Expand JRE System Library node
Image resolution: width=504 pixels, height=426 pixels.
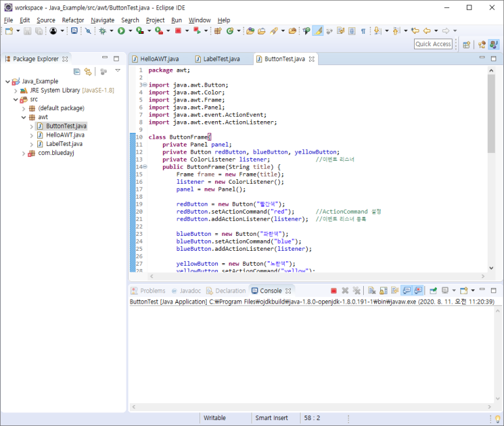[x=16, y=91]
